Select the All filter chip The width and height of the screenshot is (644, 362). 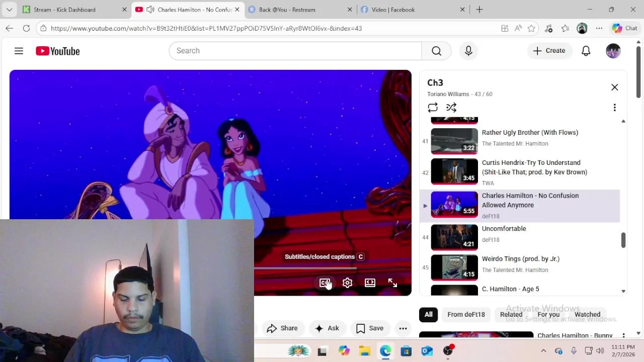click(x=428, y=314)
